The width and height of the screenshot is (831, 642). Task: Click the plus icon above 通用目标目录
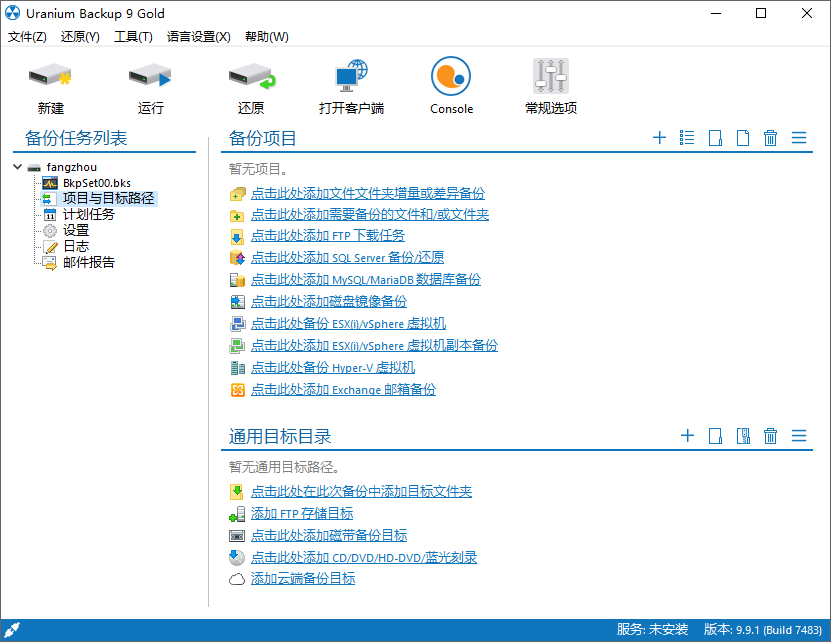687,435
